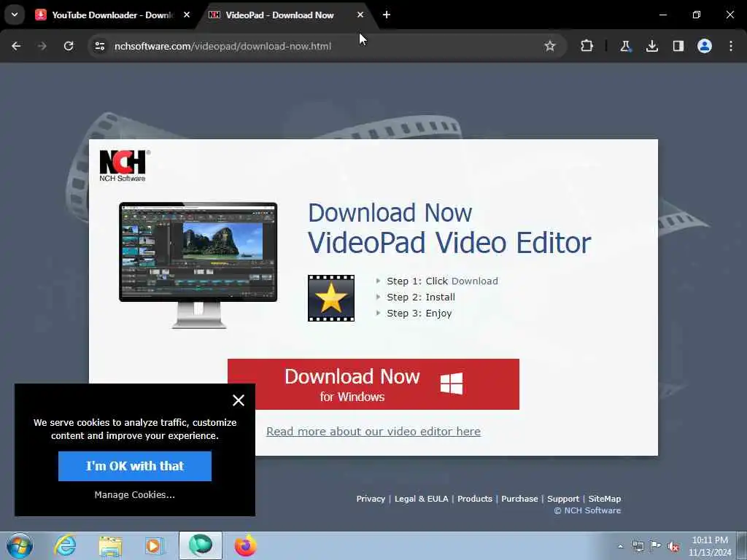Open the Support footer link
Image resolution: width=747 pixels, height=560 pixels.
pyautogui.click(x=563, y=499)
